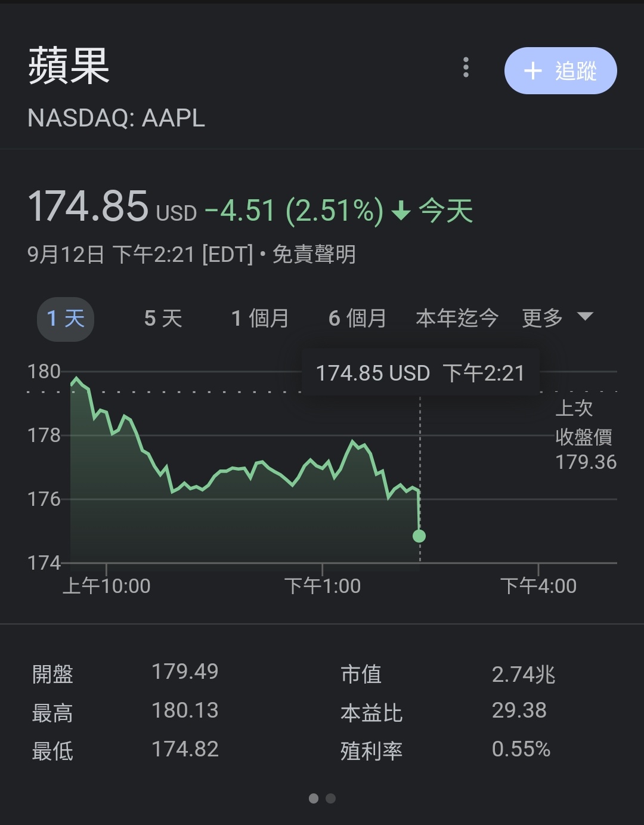Click the 上次收盤價 179.36 label
644x825 pixels.
point(584,435)
